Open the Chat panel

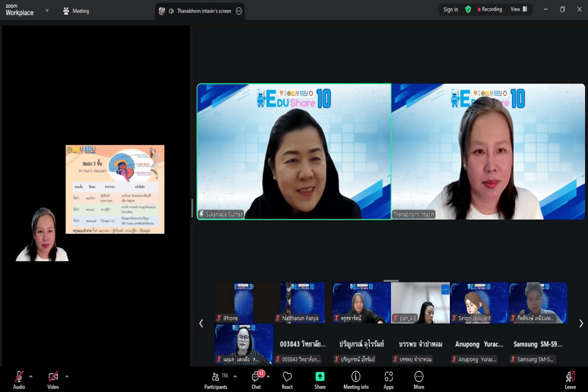tap(256, 379)
